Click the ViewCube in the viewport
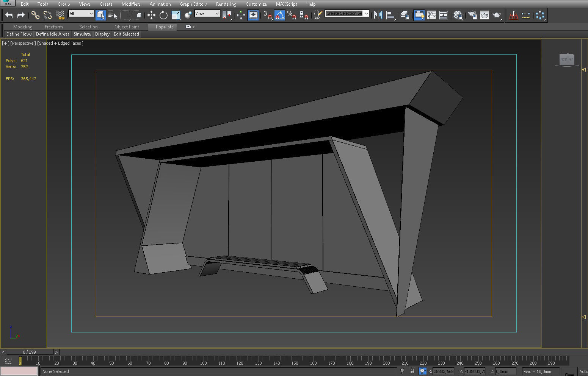The height and width of the screenshot is (376, 588). click(567, 59)
